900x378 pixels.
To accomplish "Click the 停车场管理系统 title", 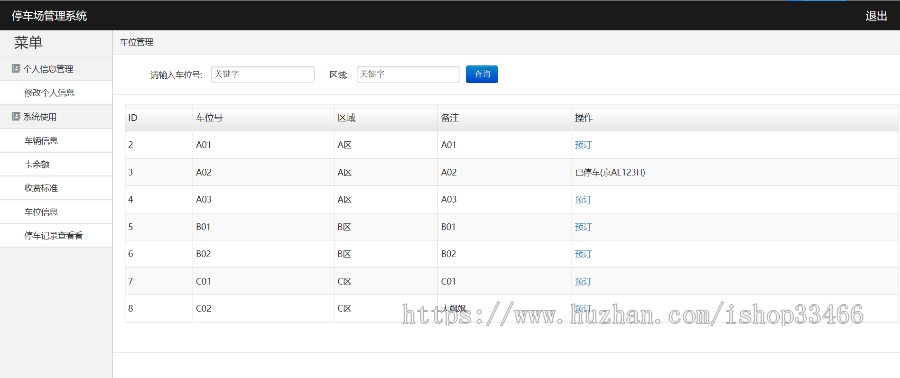I will pos(49,16).
